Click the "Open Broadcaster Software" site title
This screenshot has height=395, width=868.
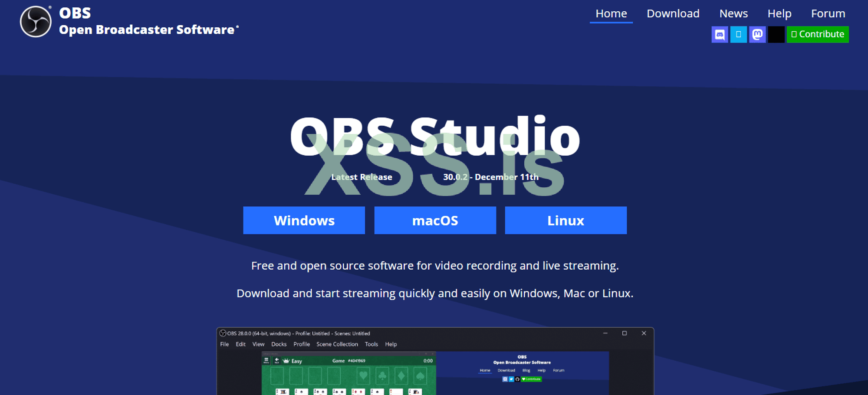[149, 29]
